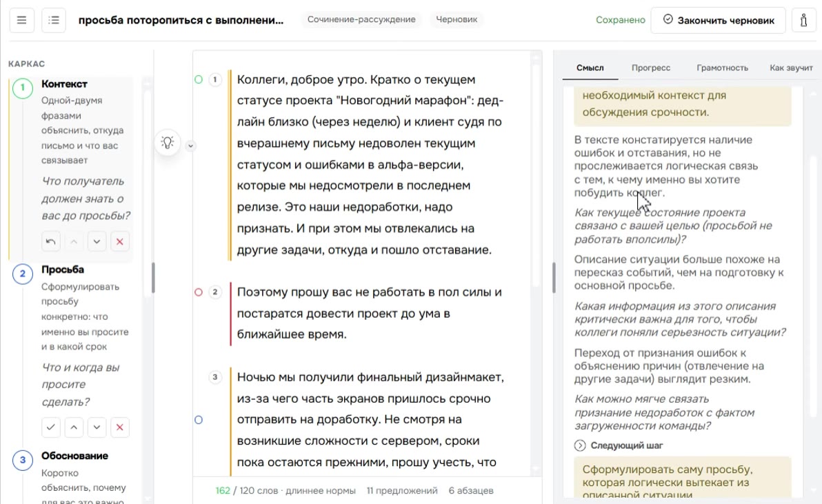Click into paragraph starting Поэтому прошу вас

tap(370, 313)
